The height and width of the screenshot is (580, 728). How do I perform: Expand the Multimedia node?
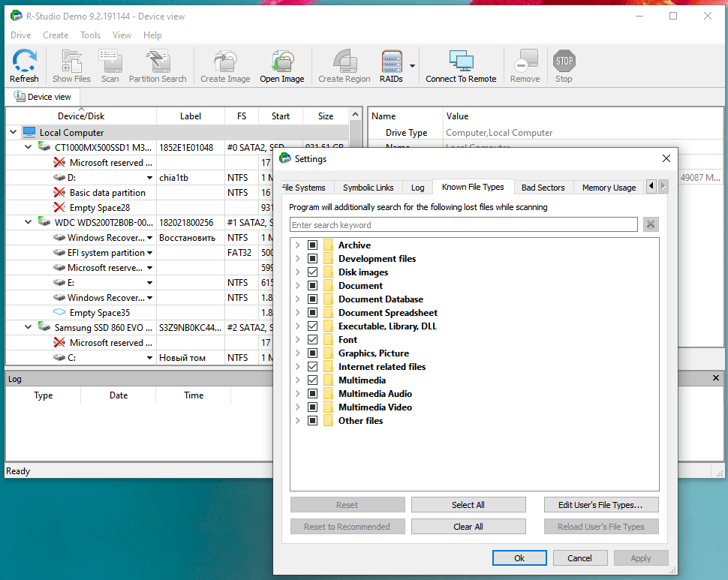coord(298,380)
